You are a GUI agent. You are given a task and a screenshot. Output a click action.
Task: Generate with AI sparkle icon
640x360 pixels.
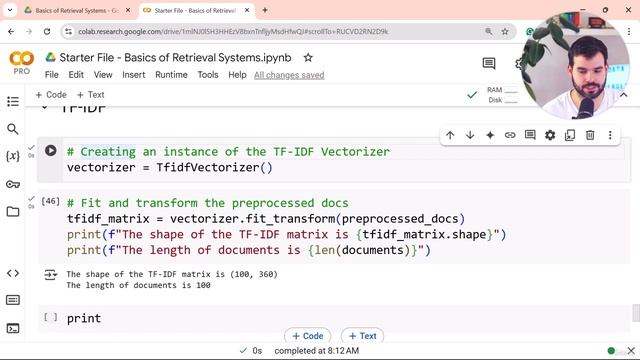tap(490, 135)
